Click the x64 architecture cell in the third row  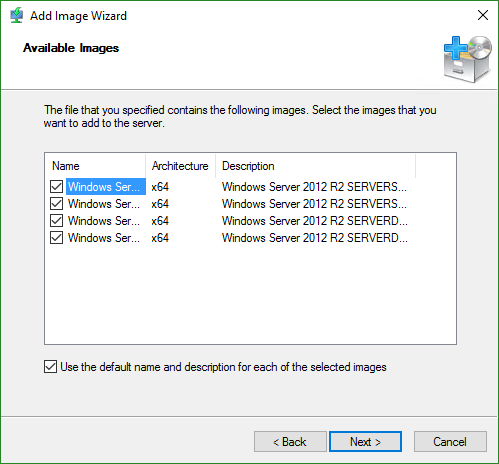(x=160, y=221)
